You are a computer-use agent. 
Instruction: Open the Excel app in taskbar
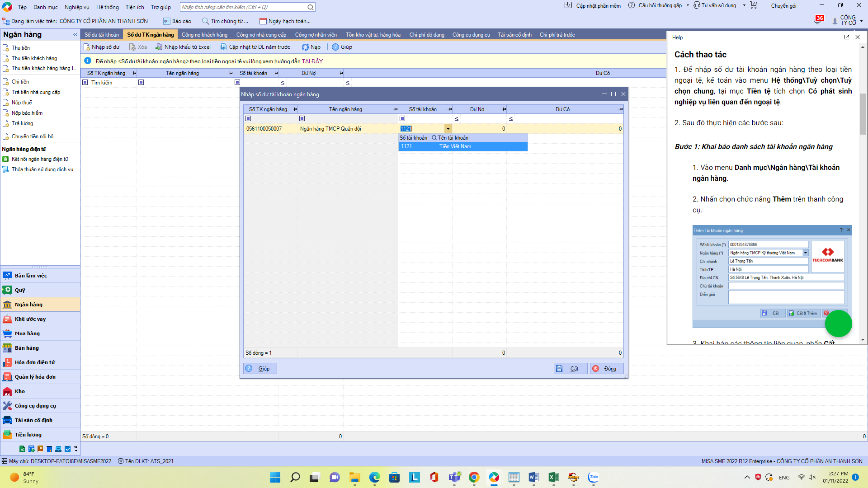click(553, 477)
